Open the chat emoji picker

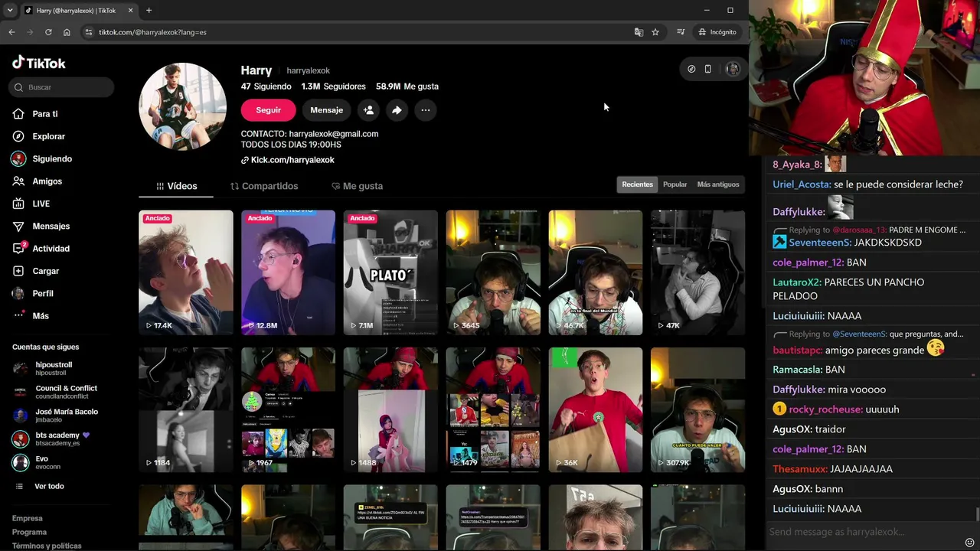[969, 542]
